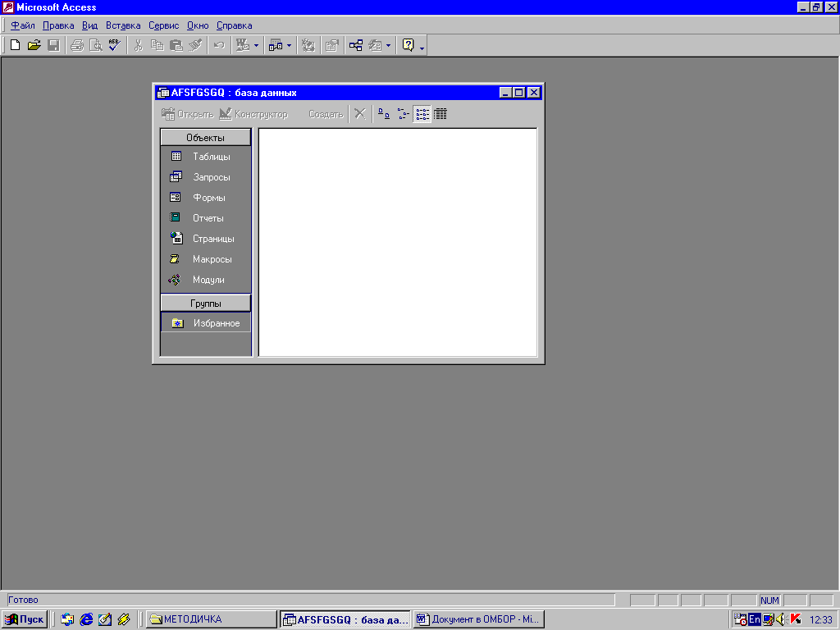Viewport: 840px width, 630px height.
Task: Click the Save floppy disk icon
Action: [53, 45]
